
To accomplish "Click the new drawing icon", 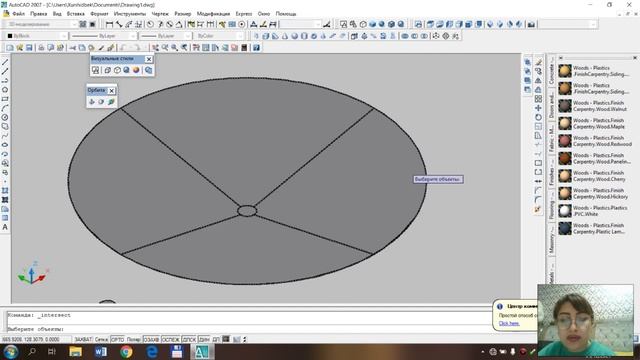I will click(10, 48).
